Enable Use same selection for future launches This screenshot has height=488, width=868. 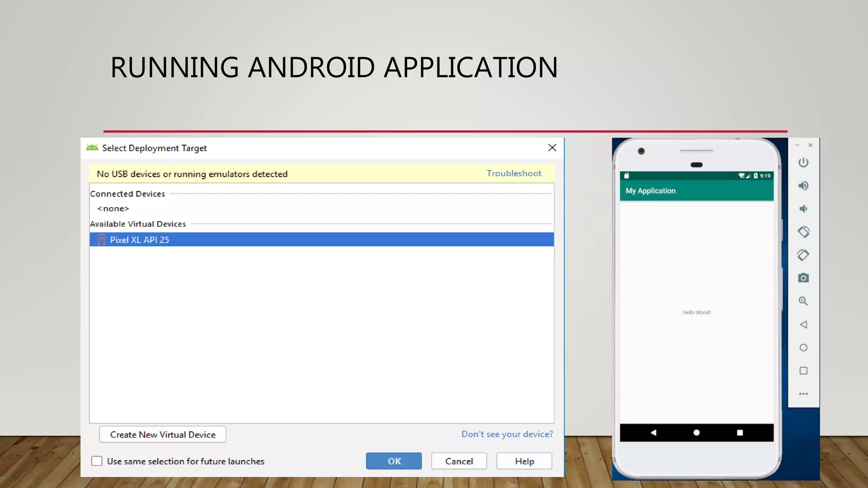click(x=97, y=461)
